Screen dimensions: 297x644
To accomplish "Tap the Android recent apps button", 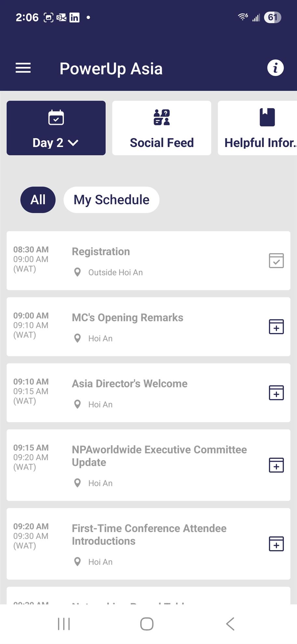I will point(64,624).
